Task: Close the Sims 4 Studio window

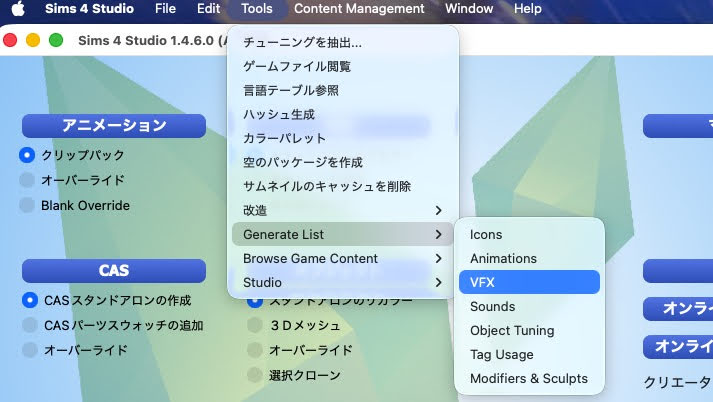Action: [x=10, y=40]
